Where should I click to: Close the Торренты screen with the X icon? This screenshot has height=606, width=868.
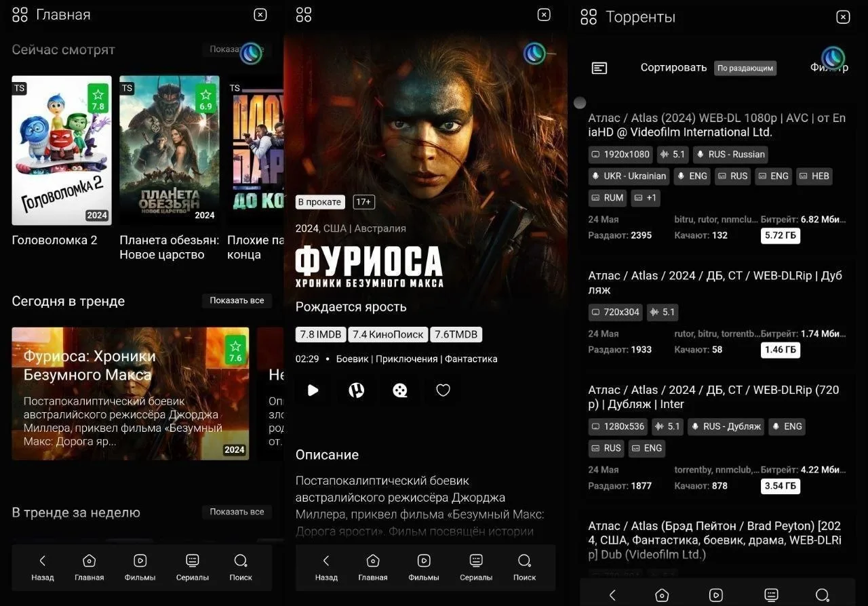843,17
